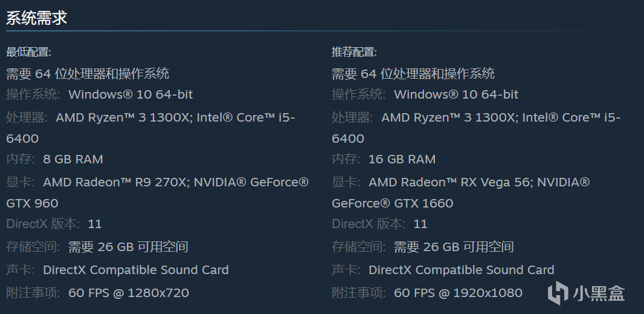Click the 小黑盒 logo icon
644x314 pixels.
point(558,293)
